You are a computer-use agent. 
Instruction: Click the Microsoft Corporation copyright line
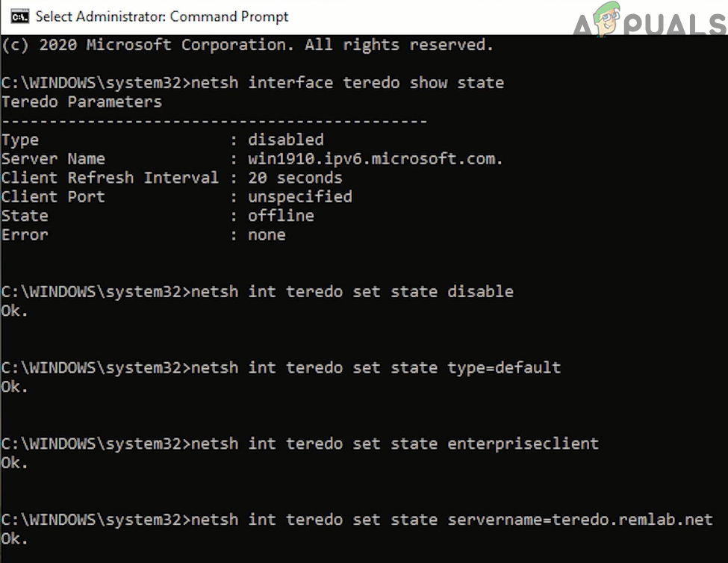click(x=247, y=45)
